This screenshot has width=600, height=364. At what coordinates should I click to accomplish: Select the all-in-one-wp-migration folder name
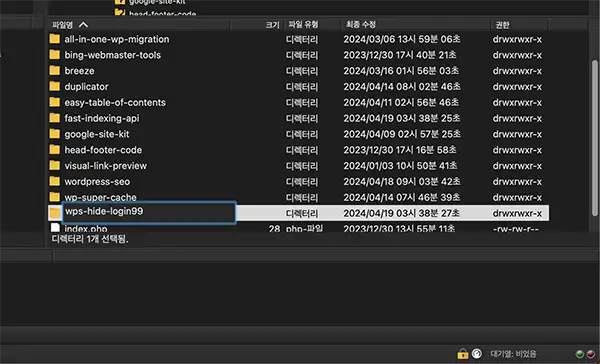click(x=117, y=39)
